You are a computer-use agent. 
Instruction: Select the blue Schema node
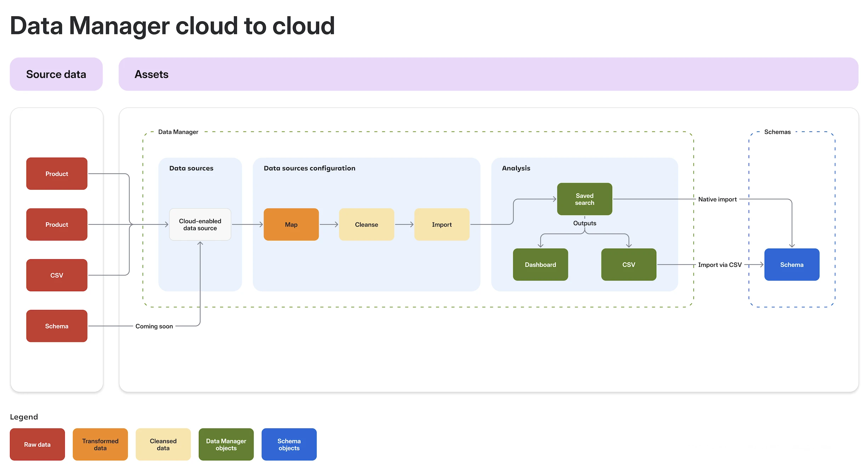(792, 265)
